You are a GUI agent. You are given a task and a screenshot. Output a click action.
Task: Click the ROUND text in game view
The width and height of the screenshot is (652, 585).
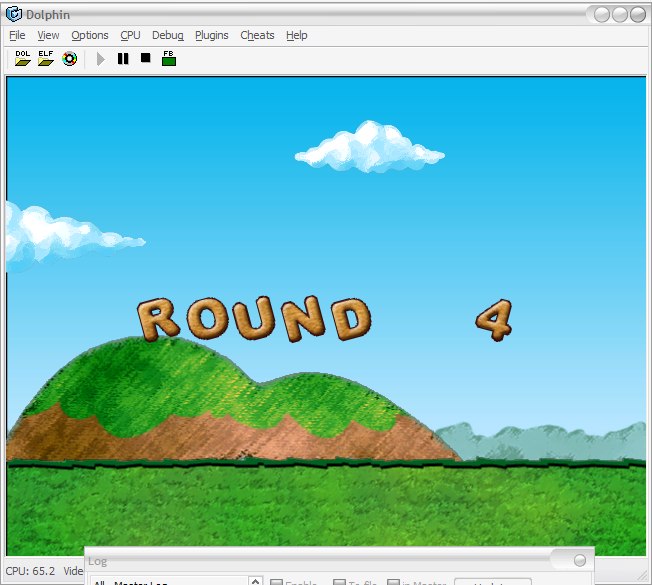pos(254,318)
